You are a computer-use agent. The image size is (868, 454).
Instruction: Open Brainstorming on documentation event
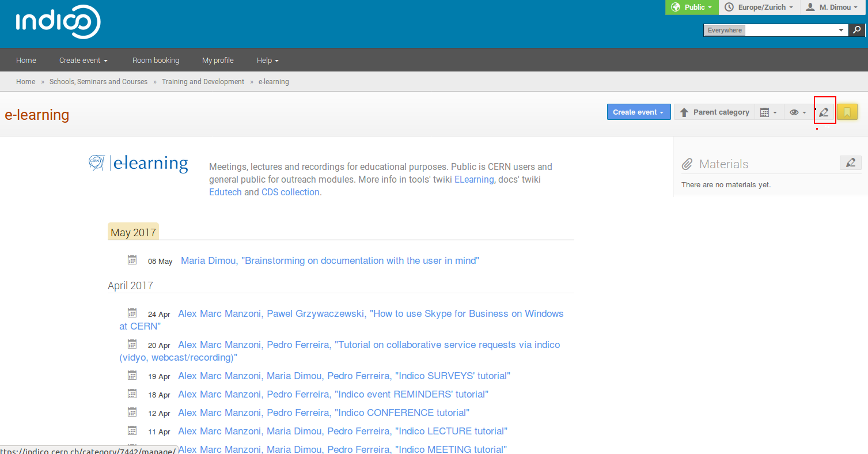click(x=330, y=260)
